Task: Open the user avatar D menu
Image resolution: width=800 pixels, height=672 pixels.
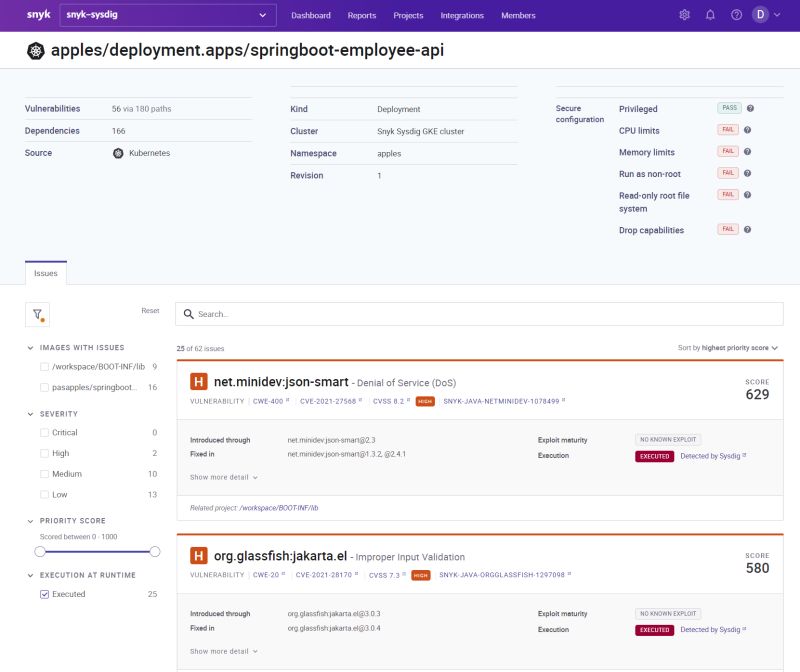Action: point(760,15)
